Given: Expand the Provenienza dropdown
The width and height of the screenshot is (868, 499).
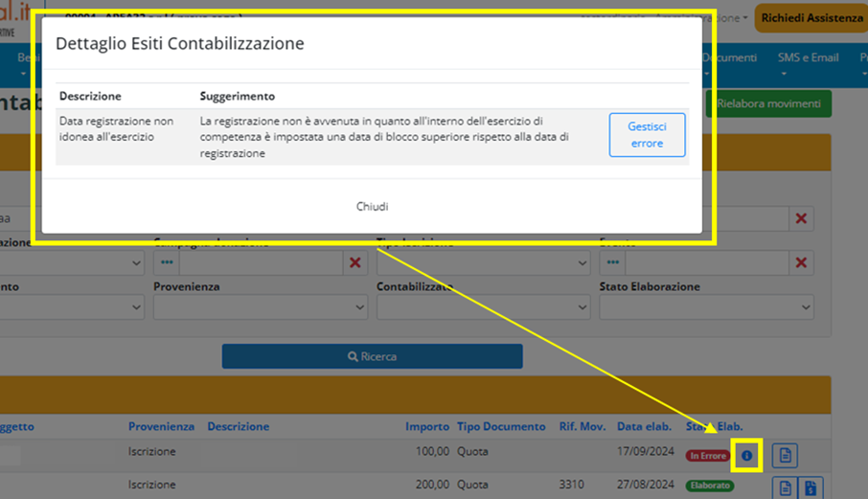Looking at the screenshot, I should (x=261, y=307).
